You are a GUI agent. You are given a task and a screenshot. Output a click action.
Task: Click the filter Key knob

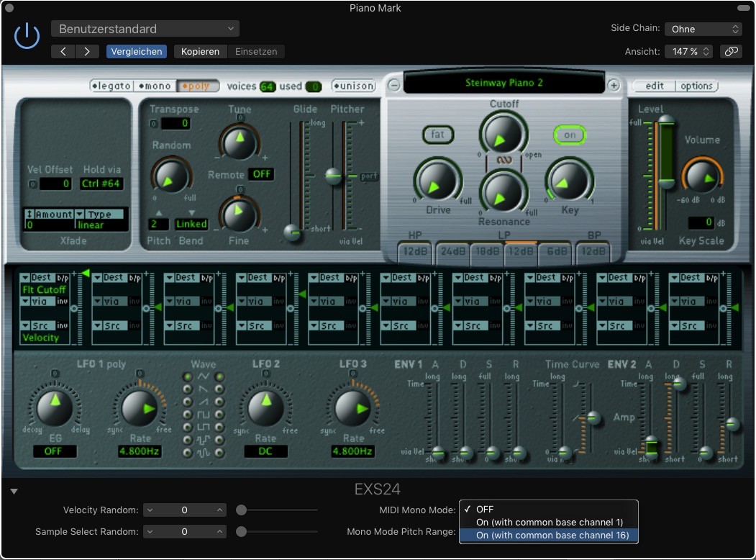click(570, 181)
